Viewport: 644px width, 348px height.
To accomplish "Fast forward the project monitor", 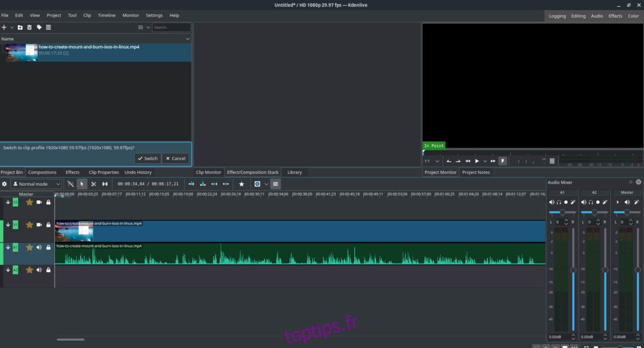I will (x=493, y=161).
